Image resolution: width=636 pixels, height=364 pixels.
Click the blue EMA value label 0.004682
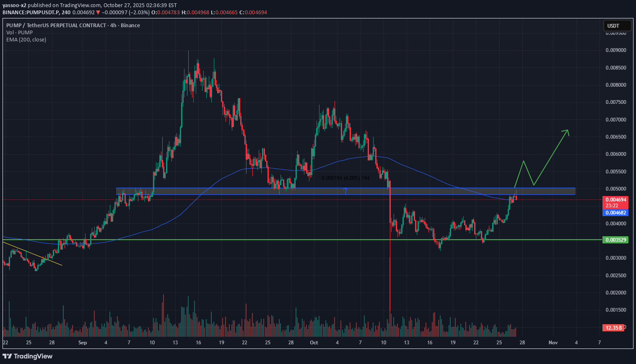pyautogui.click(x=616, y=213)
